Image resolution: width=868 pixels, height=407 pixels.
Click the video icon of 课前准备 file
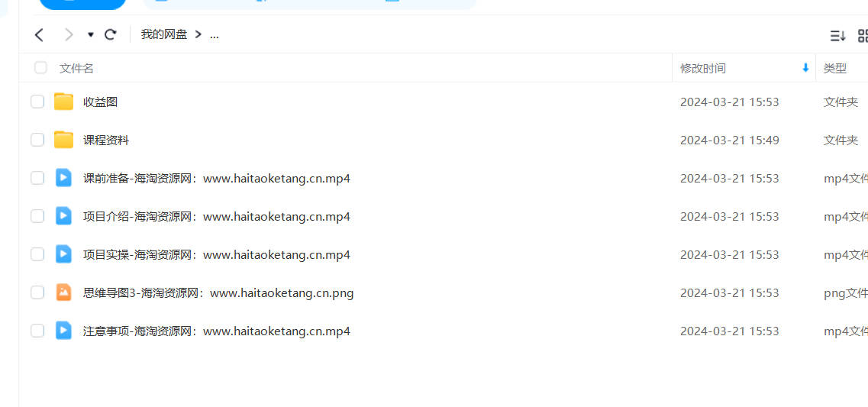click(63, 178)
